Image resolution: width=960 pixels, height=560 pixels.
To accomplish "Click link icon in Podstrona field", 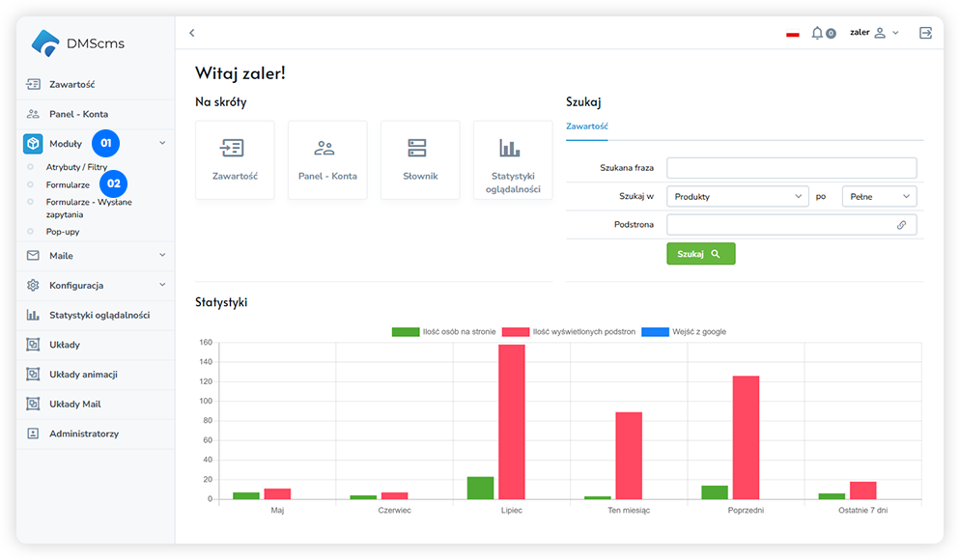I will (x=901, y=225).
